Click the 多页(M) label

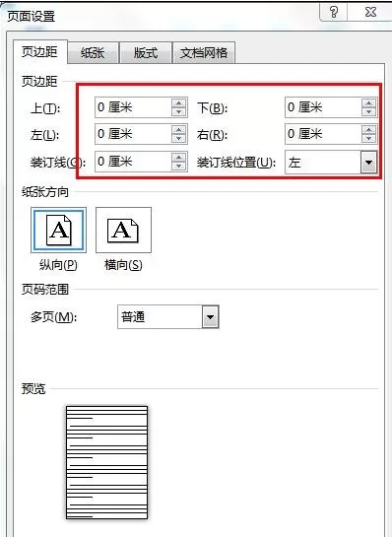pyautogui.click(x=54, y=317)
